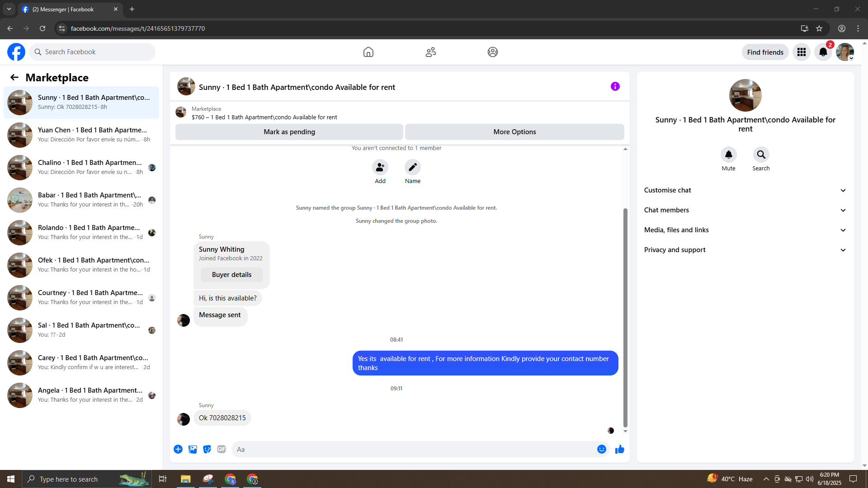Bookmark this page with star icon
868x488 pixels.
(x=819, y=28)
